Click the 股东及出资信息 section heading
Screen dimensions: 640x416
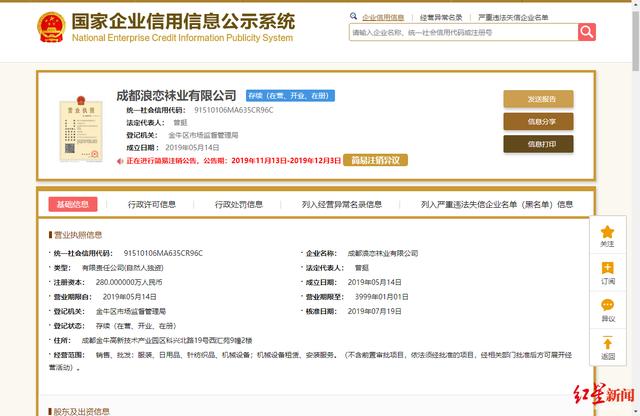pos(82,411)
